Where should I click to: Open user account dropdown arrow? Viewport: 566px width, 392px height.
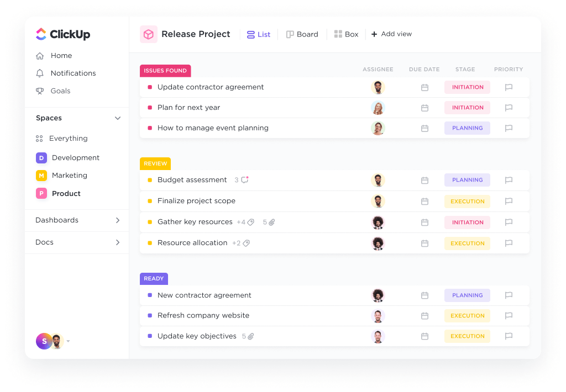(68, 341)
